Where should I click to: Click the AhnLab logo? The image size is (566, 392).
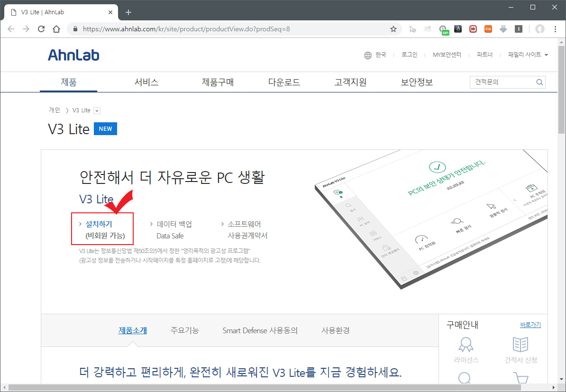point(73,55)
